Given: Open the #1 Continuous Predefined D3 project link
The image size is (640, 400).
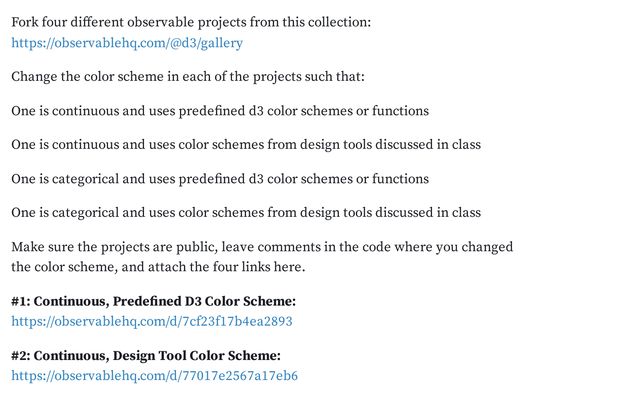Looking at the screenshot, I should click(x=151, y=322).
